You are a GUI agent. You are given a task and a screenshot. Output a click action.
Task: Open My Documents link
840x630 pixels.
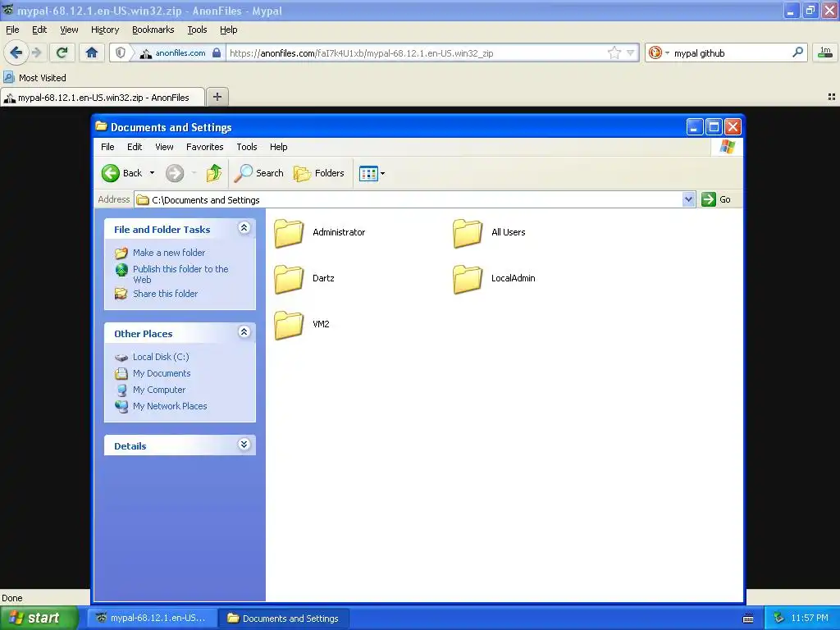(x=162, y=373)
